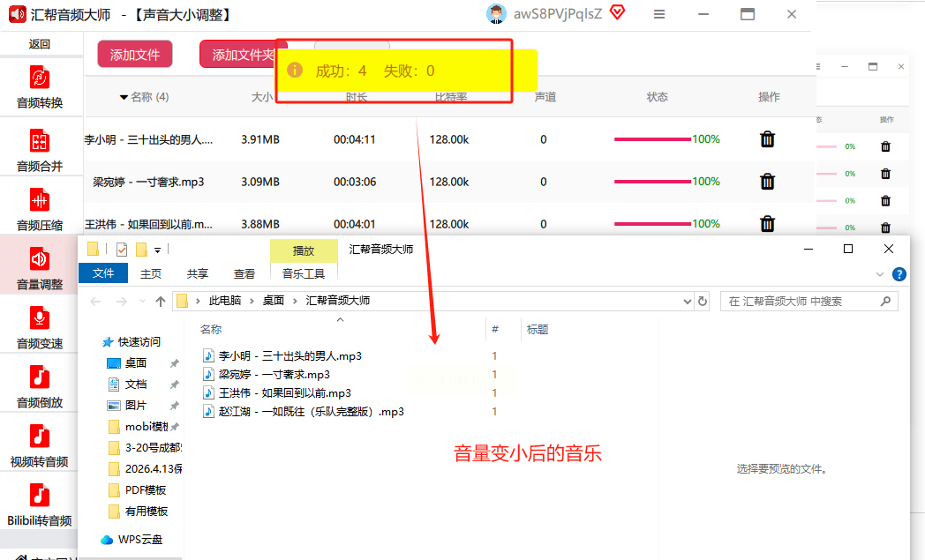
Task: Open the 音频转换 audio convert tool
Action: point(40,88)
